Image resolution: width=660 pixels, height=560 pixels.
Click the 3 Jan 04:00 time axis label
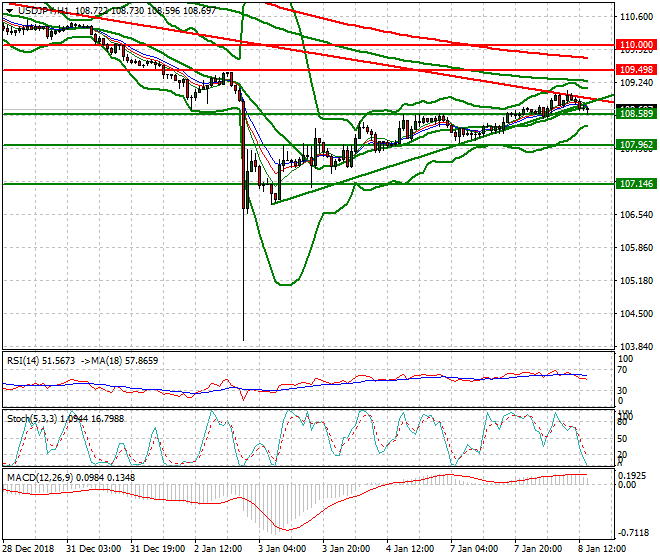click(282, 549)
